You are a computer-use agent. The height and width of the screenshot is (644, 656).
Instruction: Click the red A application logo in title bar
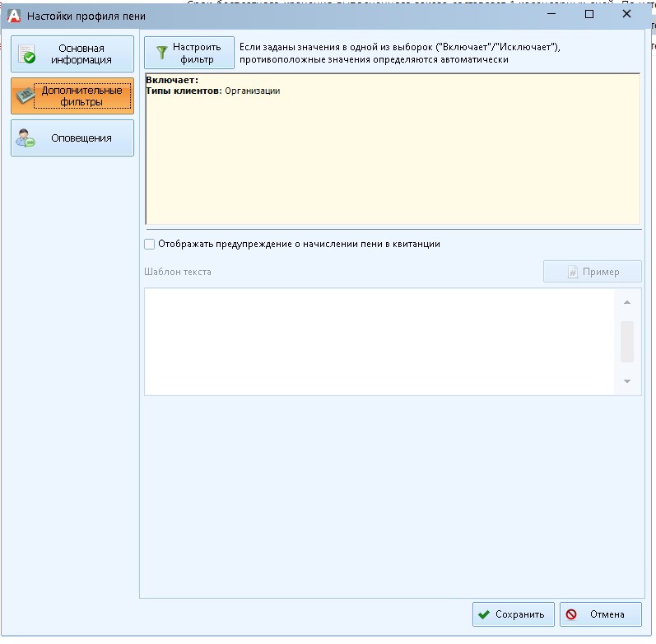tap(13, 15)
